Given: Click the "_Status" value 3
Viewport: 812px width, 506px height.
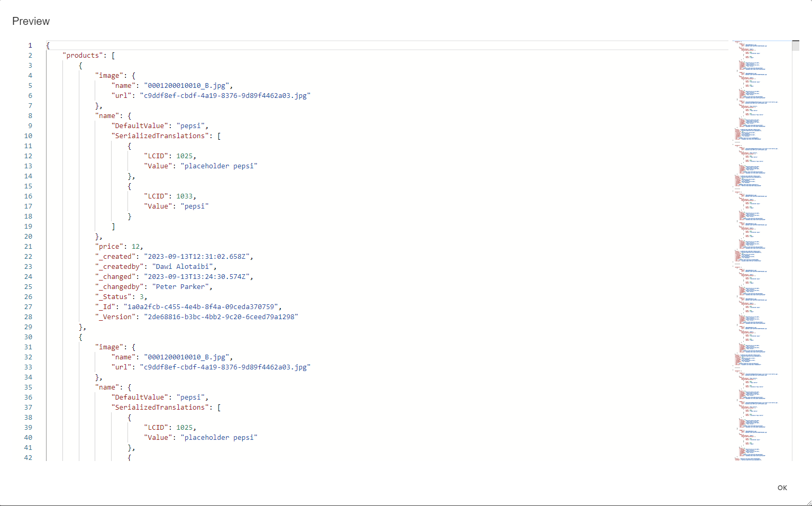Looking at the screenshot, I should 143,296.
